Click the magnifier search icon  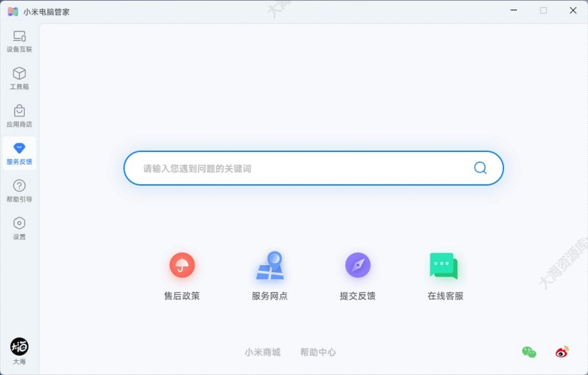480,168
